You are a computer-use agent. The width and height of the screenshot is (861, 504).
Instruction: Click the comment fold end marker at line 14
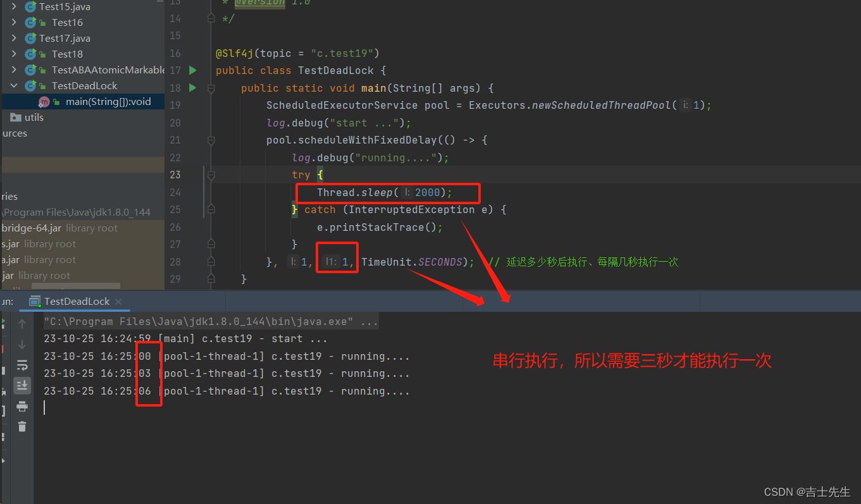coord(212,18)
